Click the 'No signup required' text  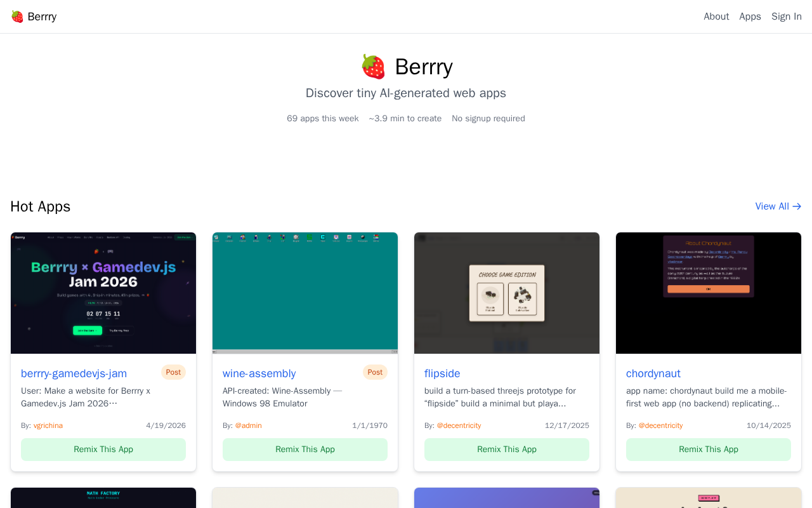point(488,119)
